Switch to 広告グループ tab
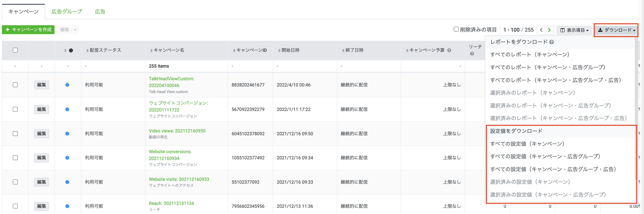Screen dimensions: 644x214 (x=67, y=11)
